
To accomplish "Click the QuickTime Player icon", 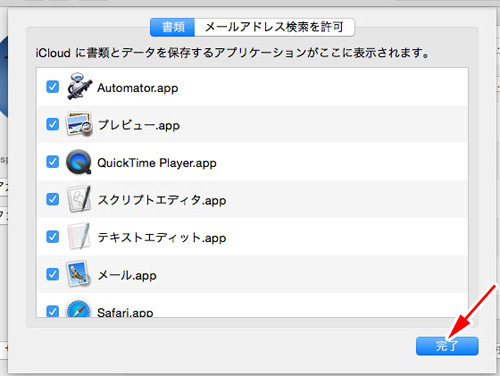I will click(x=79, y=162).
